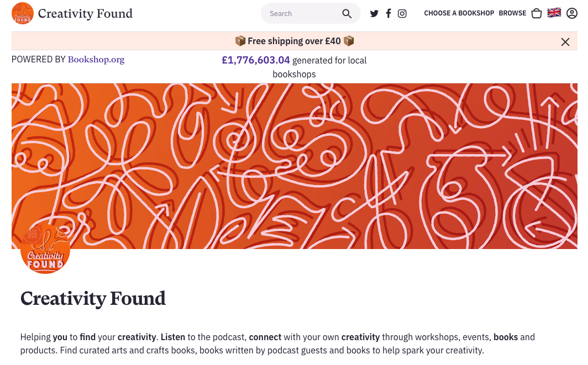Screen dimensions: 588x365
Task: Open the shopping basket
Action: (536, 14)
